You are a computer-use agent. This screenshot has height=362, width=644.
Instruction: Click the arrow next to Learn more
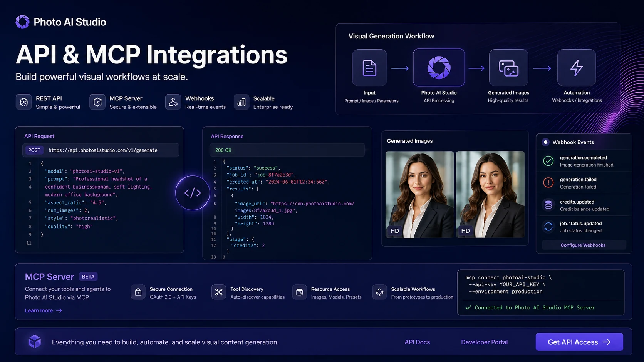[59, 310]
